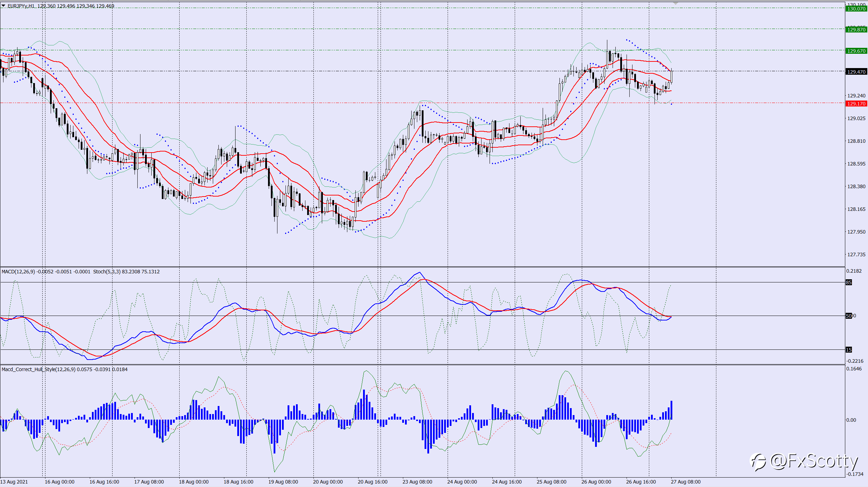This screenshot has height=487, width=868.
Task: Click the 0.1646 scale value in bottom panel
Action: coord(854,369)
